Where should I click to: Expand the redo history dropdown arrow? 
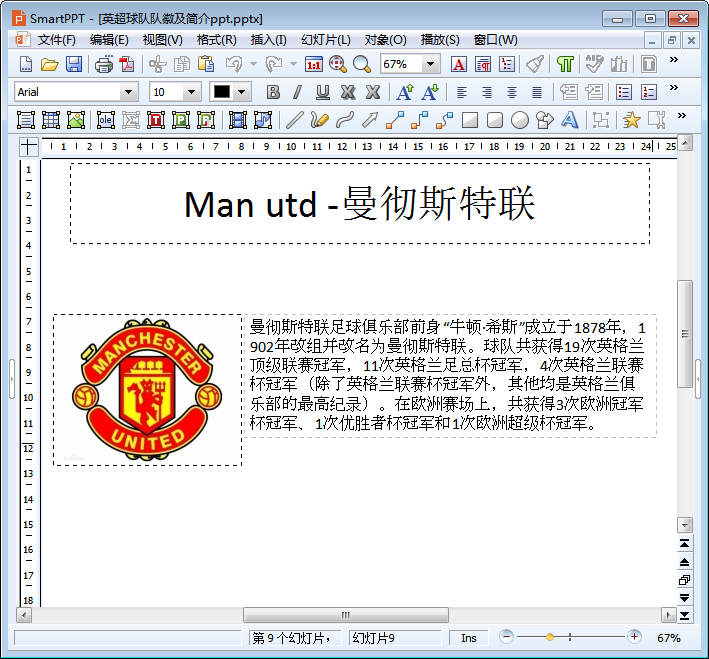(x=293, y=64)
